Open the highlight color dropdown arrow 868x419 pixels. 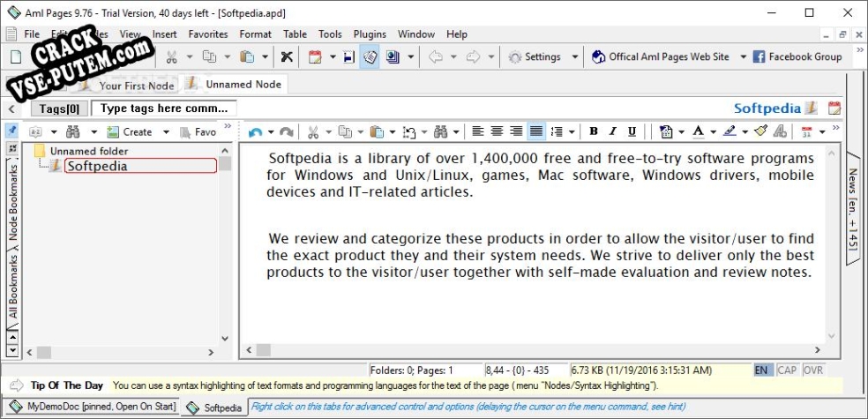745,131
